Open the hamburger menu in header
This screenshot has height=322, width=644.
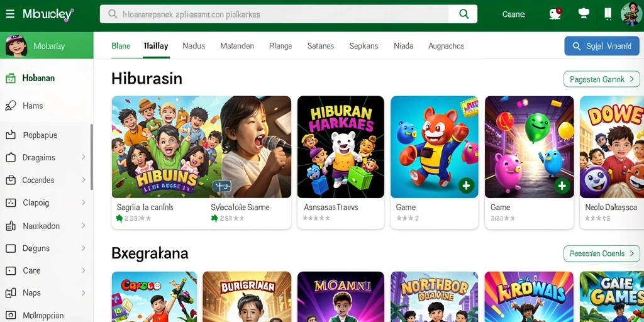point(10,14)
